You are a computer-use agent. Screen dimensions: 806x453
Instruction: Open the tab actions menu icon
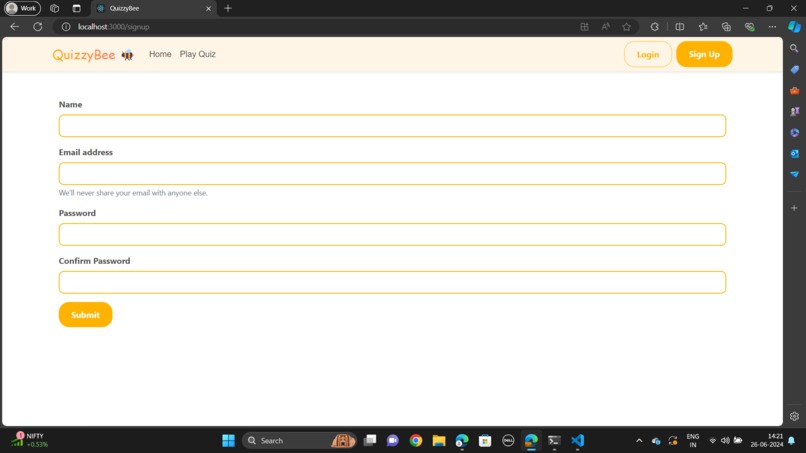click(x=77, y=8)
